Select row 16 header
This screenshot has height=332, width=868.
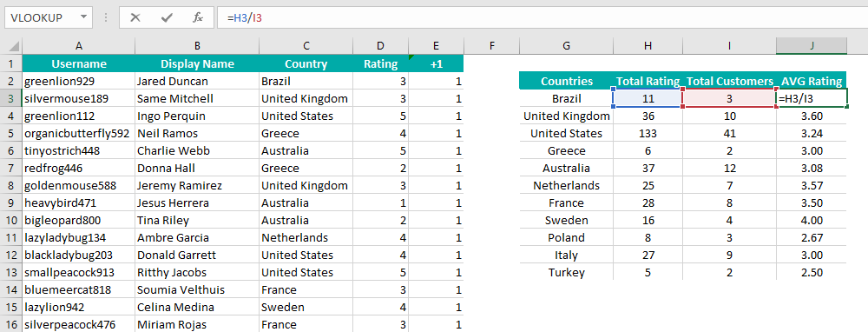(x=11, y=325)
